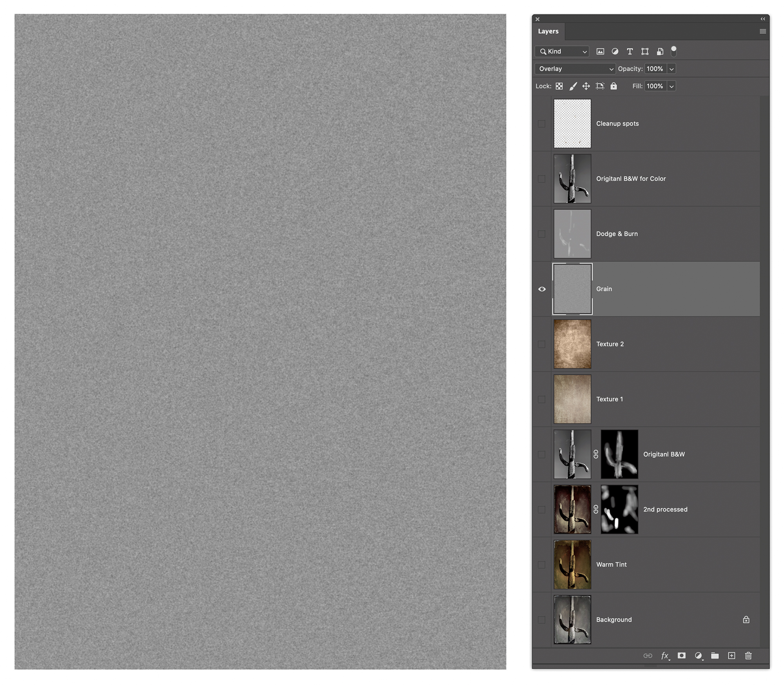
Task: Filter for shape layers icon
Action: coord(645,51)
